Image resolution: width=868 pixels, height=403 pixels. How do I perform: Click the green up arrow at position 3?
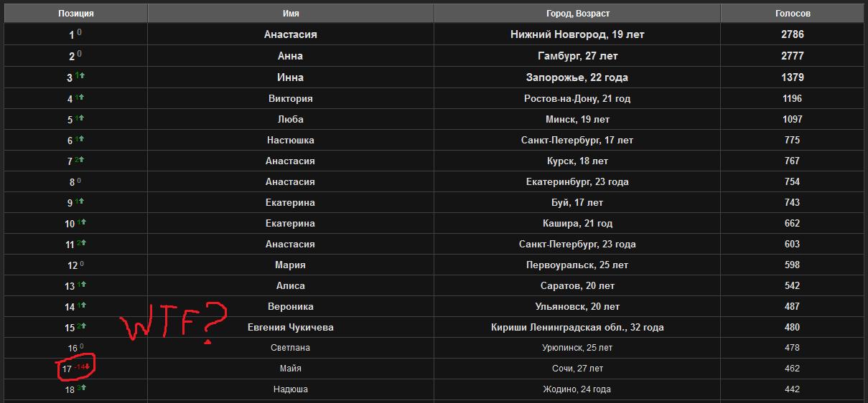83,75
